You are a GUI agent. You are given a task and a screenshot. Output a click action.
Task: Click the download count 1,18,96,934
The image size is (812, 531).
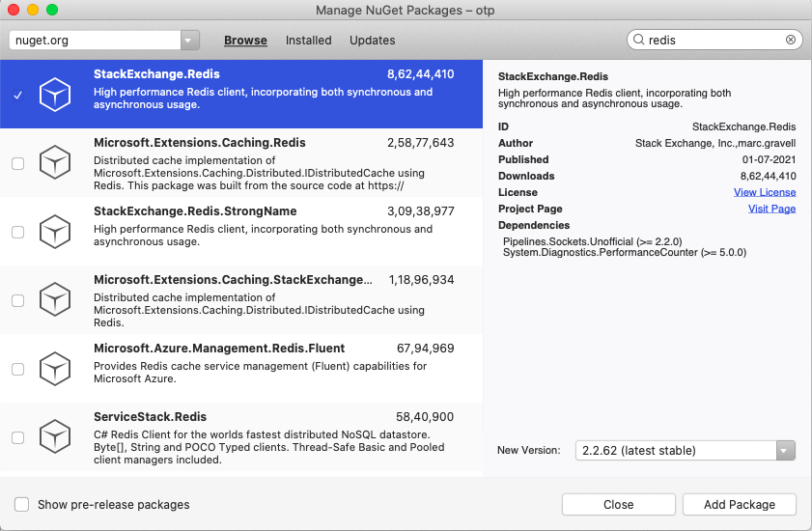(x=422, y=280)
